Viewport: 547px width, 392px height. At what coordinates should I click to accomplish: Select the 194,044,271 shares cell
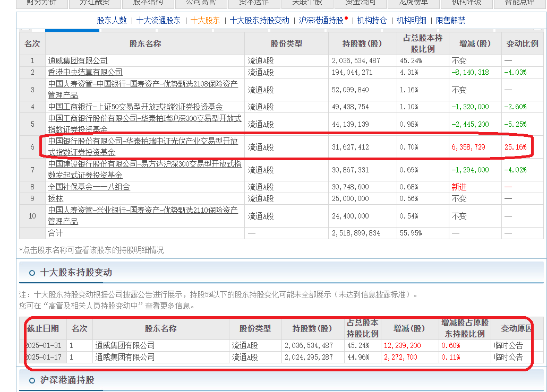352,72
